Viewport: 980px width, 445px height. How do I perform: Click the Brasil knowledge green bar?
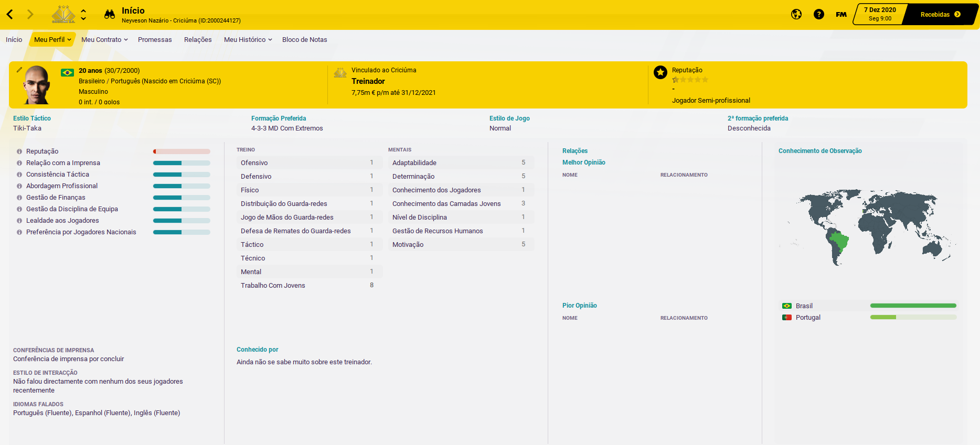click(913, 306)
